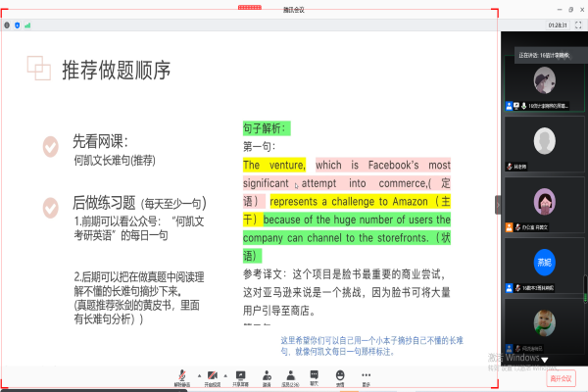This screenshot has height=392, width=588.
Task: Turn on the camera (开启视频)
Action: (x=211, y=374)
